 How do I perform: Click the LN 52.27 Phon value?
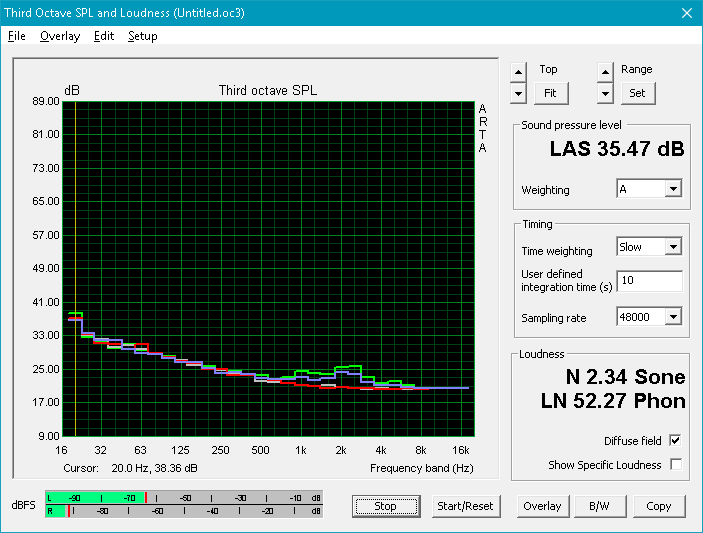coord(613,401)
